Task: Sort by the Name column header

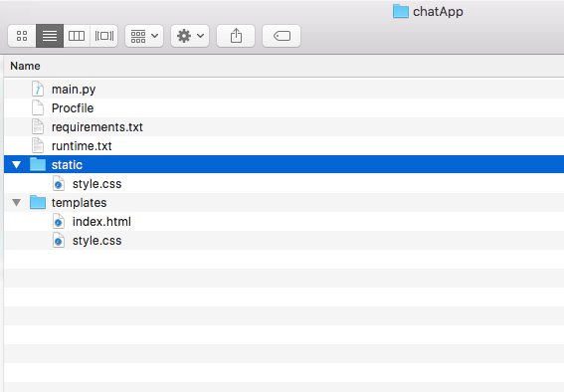Action: tap(25, 66)
